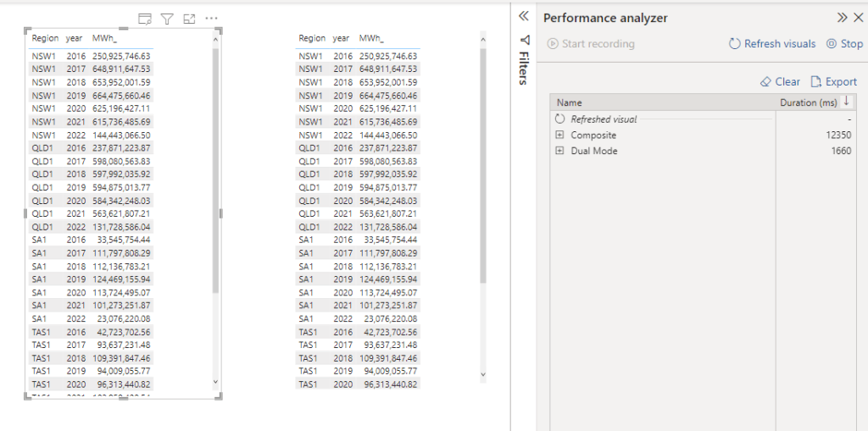Viewport: 868px width, 431px height.
Task: Open Focus mode for the selected table
Action: point(189,19)
